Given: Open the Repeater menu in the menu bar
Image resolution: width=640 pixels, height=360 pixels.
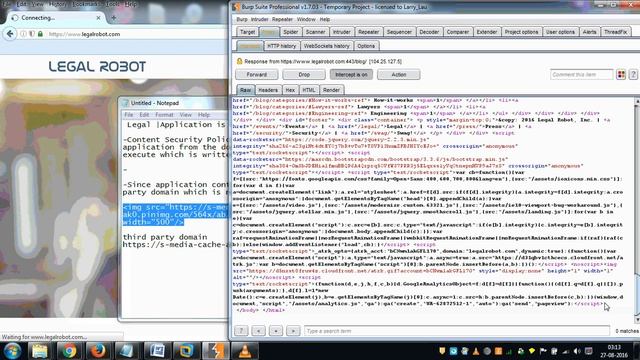Looking at the screenshot, I should (x=282, y=19).
